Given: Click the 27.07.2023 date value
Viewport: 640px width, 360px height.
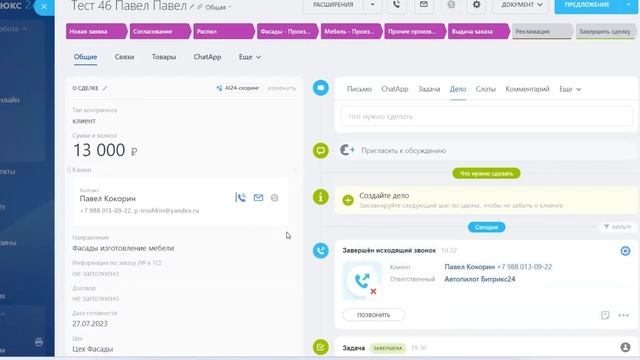Looking at the screenshot, I should coord(90,324).
